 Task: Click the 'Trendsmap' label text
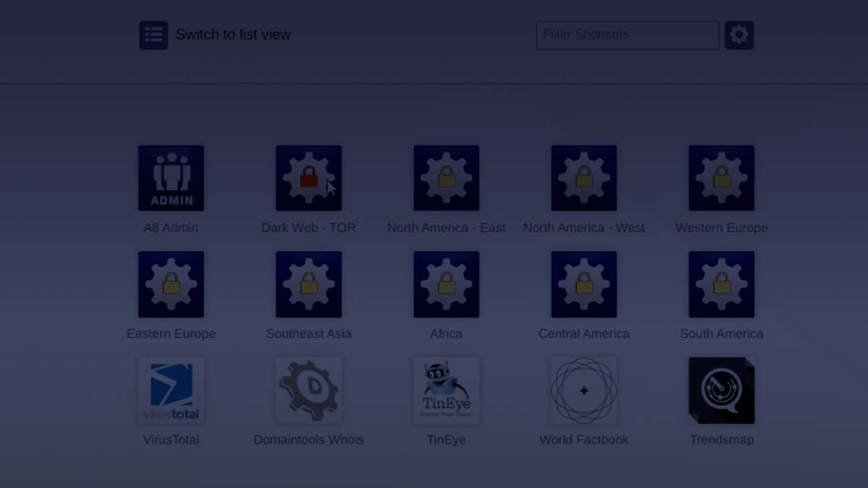pyautogui.click(x=722, y=440)
